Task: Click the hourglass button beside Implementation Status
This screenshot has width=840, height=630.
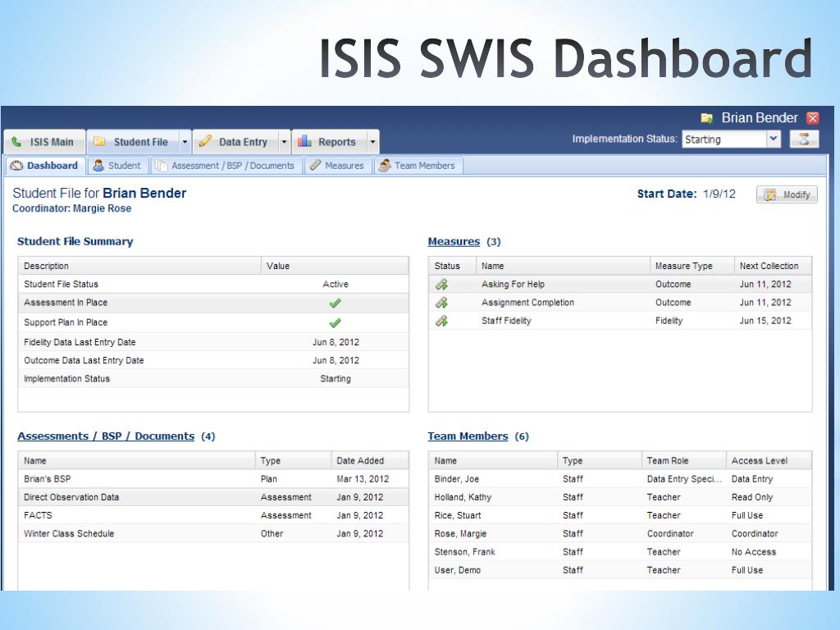Action: pyautogui.click(x=804, y=139)
